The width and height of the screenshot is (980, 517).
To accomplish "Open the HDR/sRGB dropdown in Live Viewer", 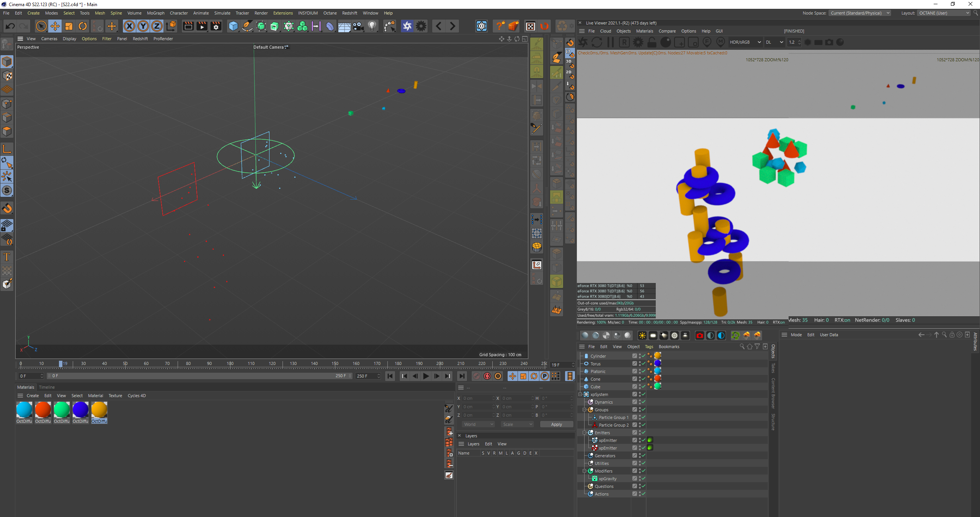I will 745,43.
